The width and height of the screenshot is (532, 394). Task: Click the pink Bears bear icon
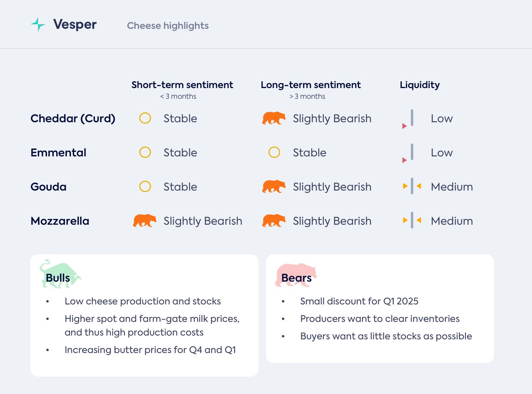point(295,275)
